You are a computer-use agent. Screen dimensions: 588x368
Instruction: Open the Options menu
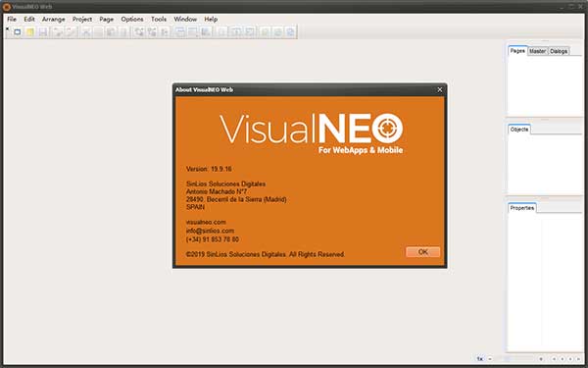[x=132, y=20]
